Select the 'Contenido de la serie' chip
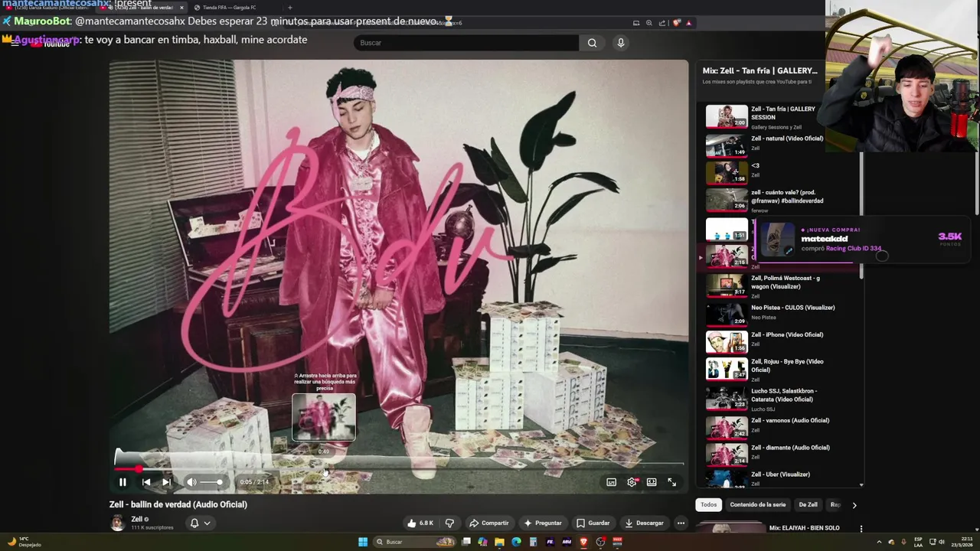This screenshot has height=551, width=980. coord(757,504)
